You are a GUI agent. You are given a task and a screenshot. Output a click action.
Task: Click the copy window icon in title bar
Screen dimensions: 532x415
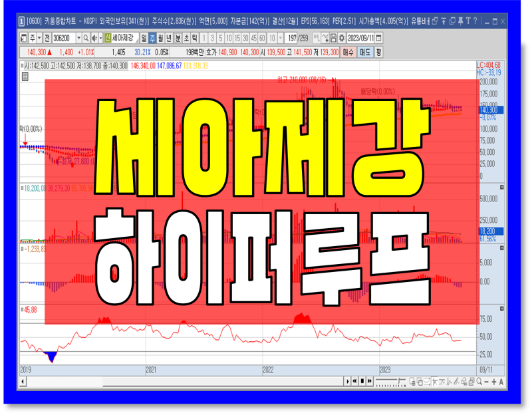click(x=452, y=21)
